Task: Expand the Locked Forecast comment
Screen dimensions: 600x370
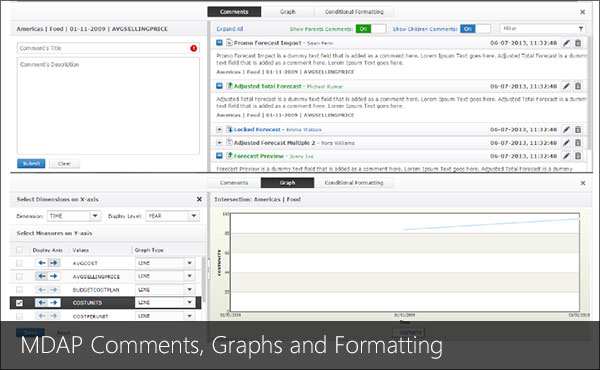Action: pyautogui.click(x=219, y=130)
